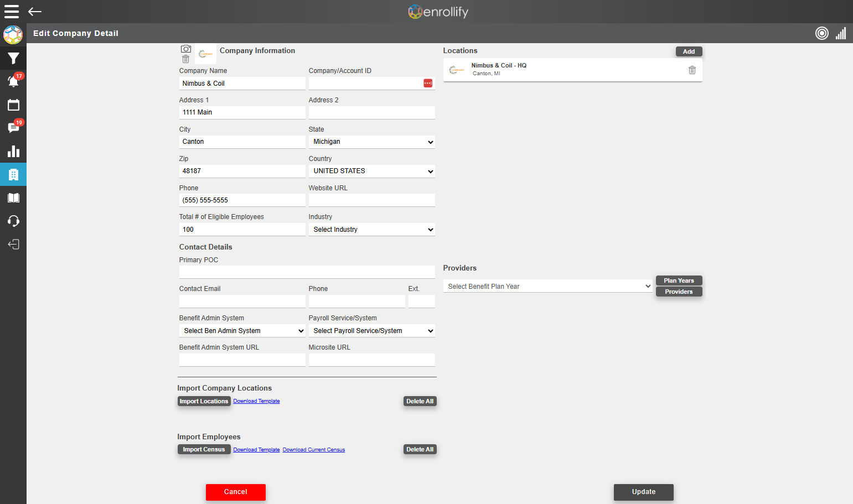This screenshot has width=853, height=504.
Task: Click the red Cancel button
Action: (x=236, y=492)
